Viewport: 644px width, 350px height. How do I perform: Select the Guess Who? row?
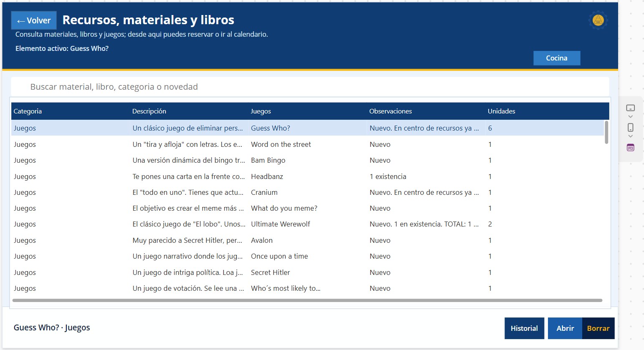pyautogui.click(x=307, y=128)
